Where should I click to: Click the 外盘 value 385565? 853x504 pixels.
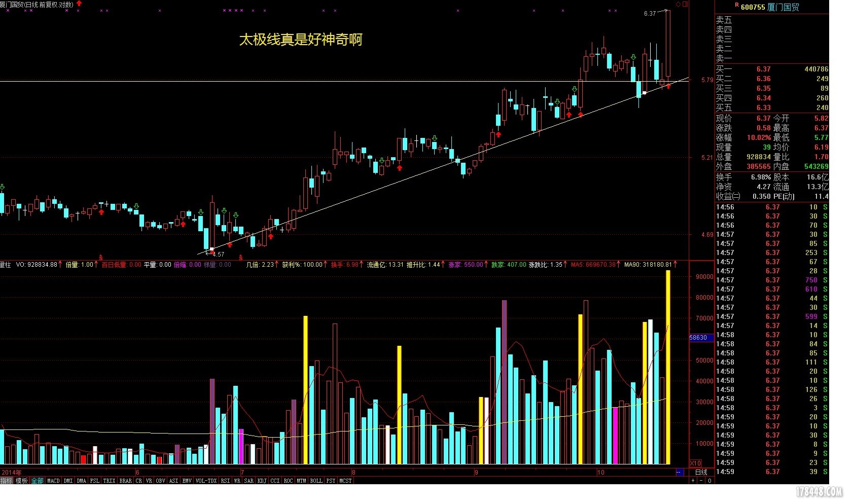tap(758, 166)
